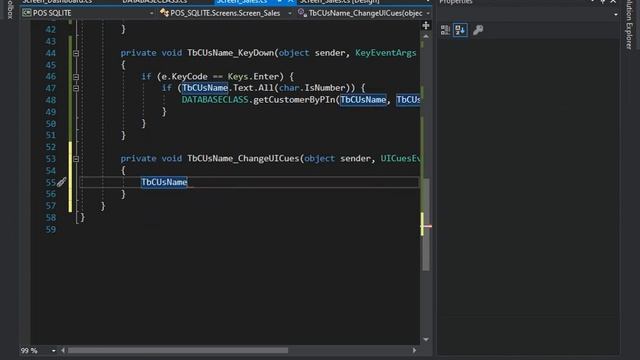Click the TbCUsName_KeyDown method name

pyautogui.click(x=231, y=53)
